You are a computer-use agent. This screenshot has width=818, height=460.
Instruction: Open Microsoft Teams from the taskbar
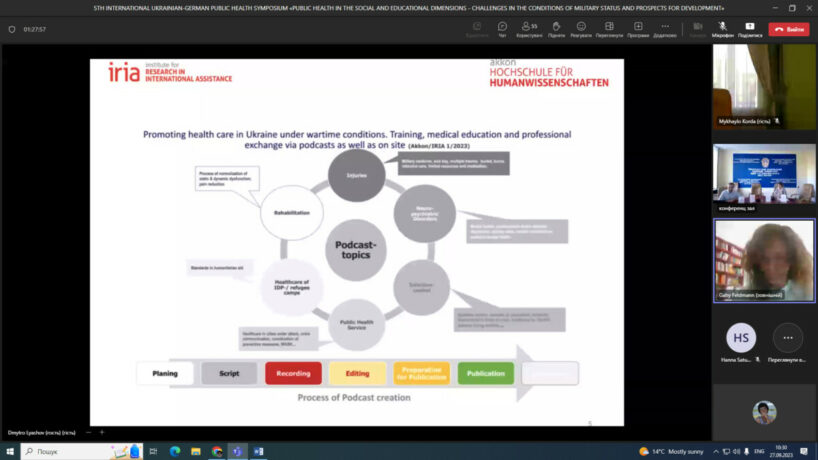[237, 451]
